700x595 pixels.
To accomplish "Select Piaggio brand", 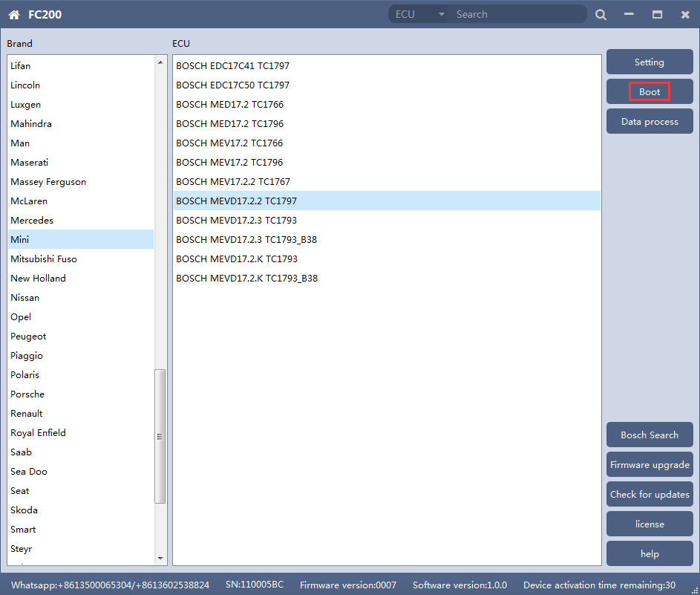I will point(81,356).
